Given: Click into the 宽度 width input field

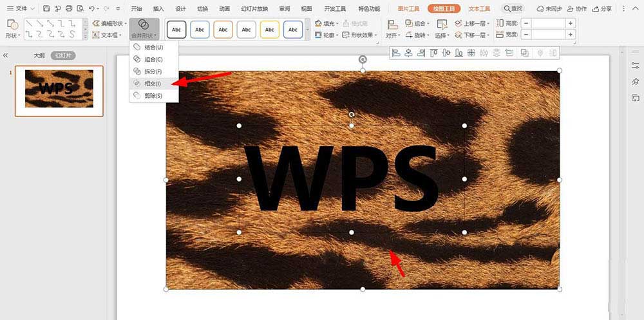Looking at the screenshot, I should click(x=548, y=35).
